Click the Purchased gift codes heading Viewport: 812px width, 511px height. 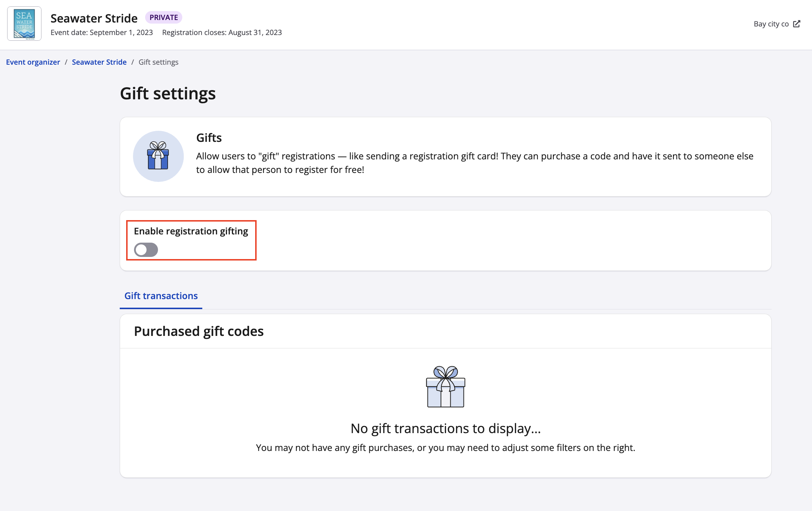199,331
